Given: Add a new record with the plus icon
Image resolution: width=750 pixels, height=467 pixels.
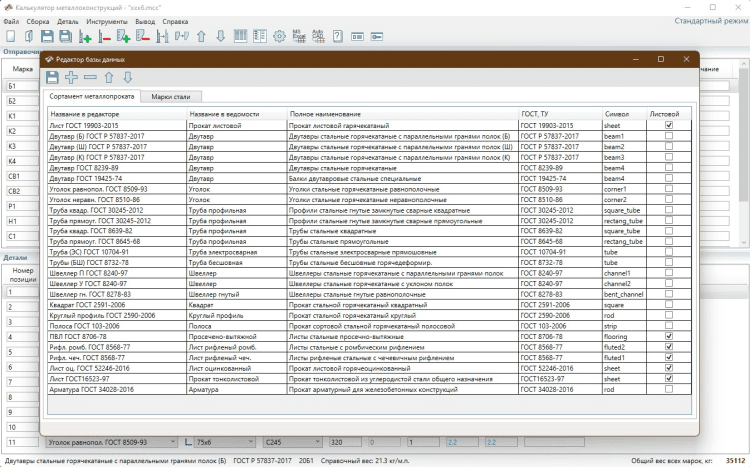Looking at the screenshot, I should tap(71, 77).
